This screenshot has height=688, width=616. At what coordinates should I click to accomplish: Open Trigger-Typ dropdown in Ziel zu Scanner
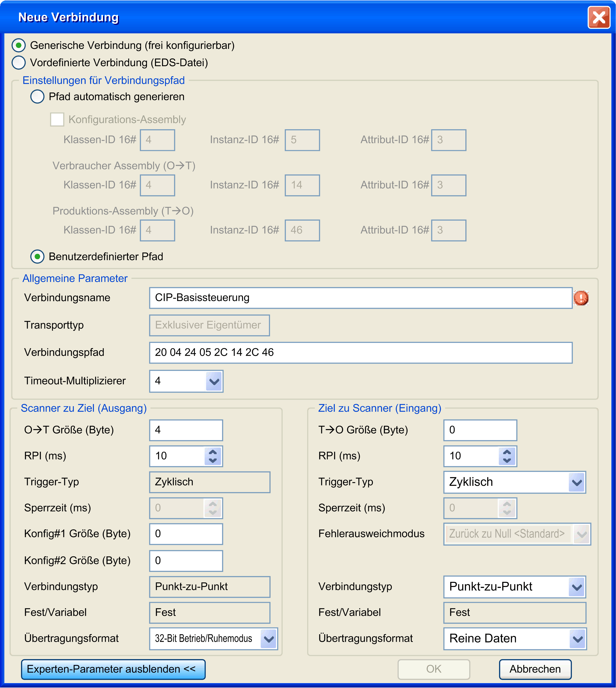point(577,482)
